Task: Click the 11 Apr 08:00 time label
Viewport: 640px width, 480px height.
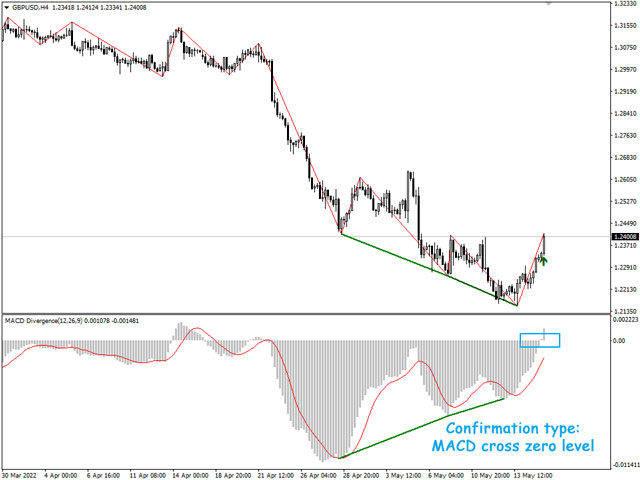Action: click(x=147, y=476)
